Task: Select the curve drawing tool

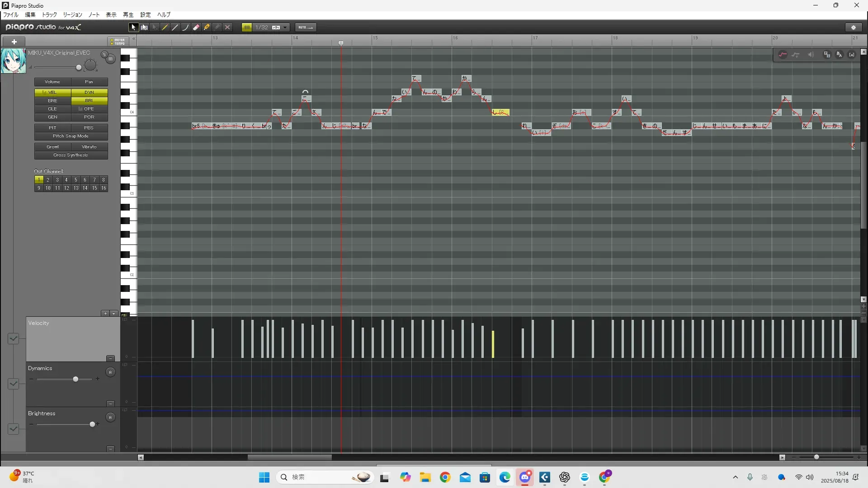Action: tap(185, 28)
